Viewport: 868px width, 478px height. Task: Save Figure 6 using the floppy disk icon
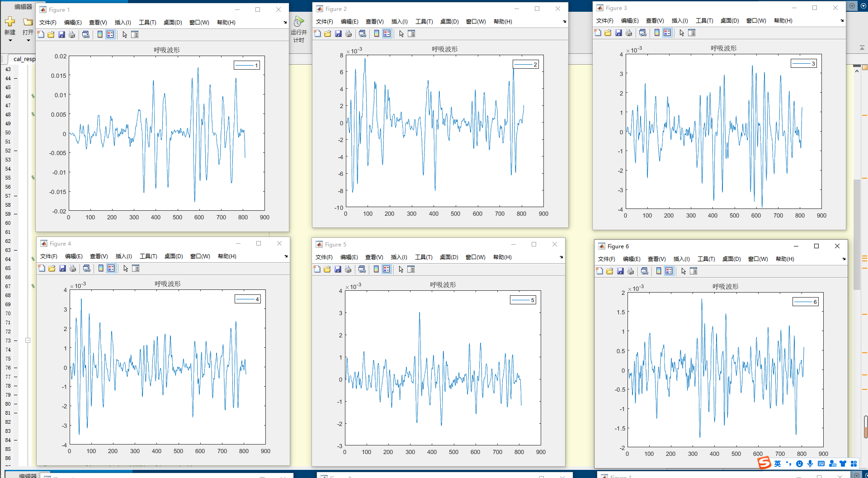(620, 271)
